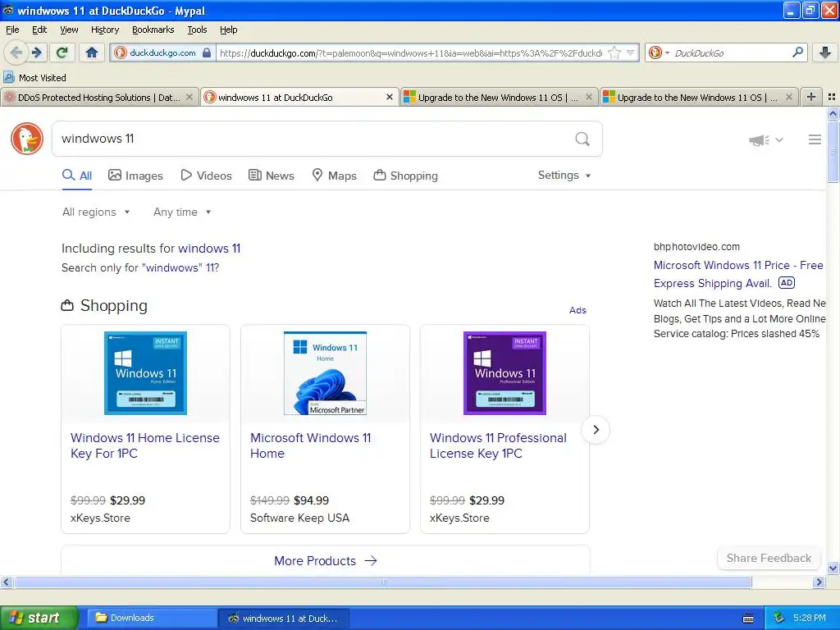
Task: Click the Ads label link
Action: pos(577,310)
